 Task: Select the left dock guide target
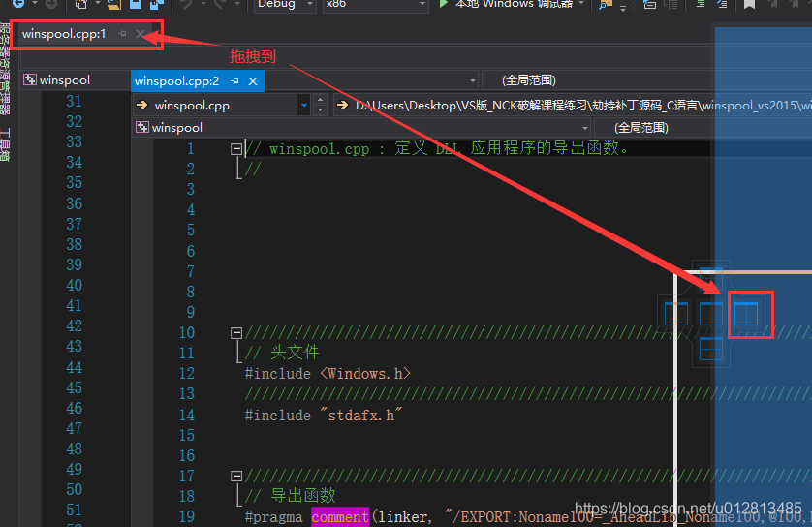tap(675, 314)
